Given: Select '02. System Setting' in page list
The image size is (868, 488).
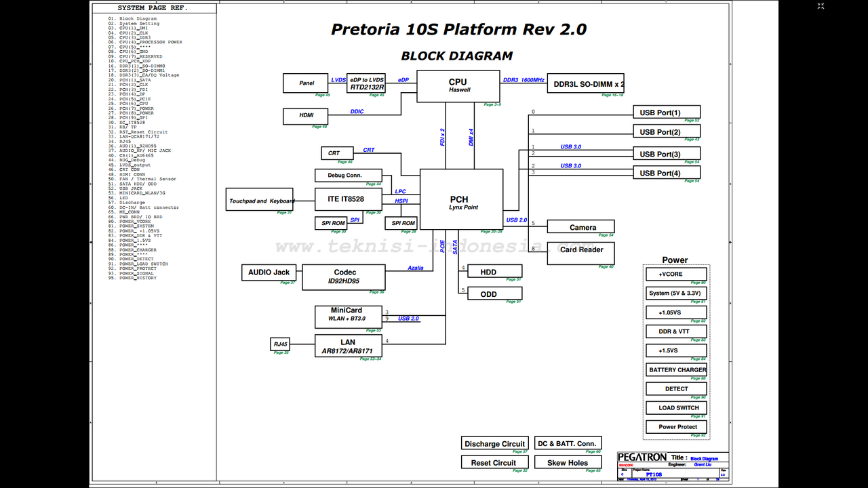Looking at the screenshot, I should coord(134,24).
